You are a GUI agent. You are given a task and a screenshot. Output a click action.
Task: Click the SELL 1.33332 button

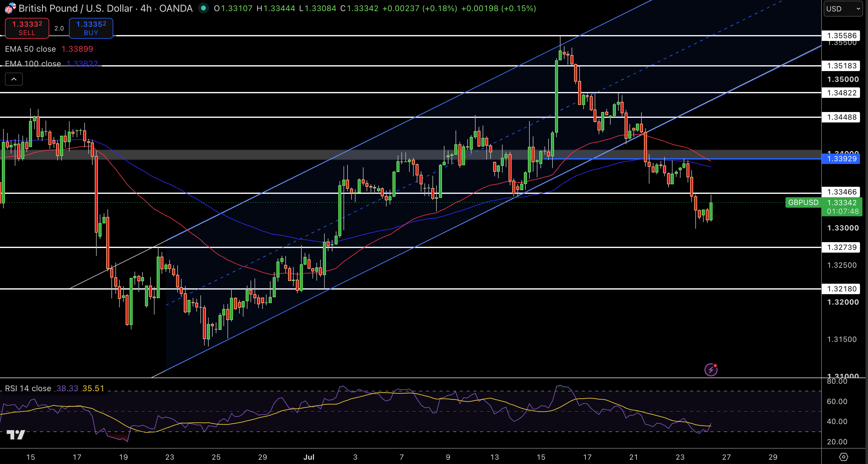(x=27, y=28)
